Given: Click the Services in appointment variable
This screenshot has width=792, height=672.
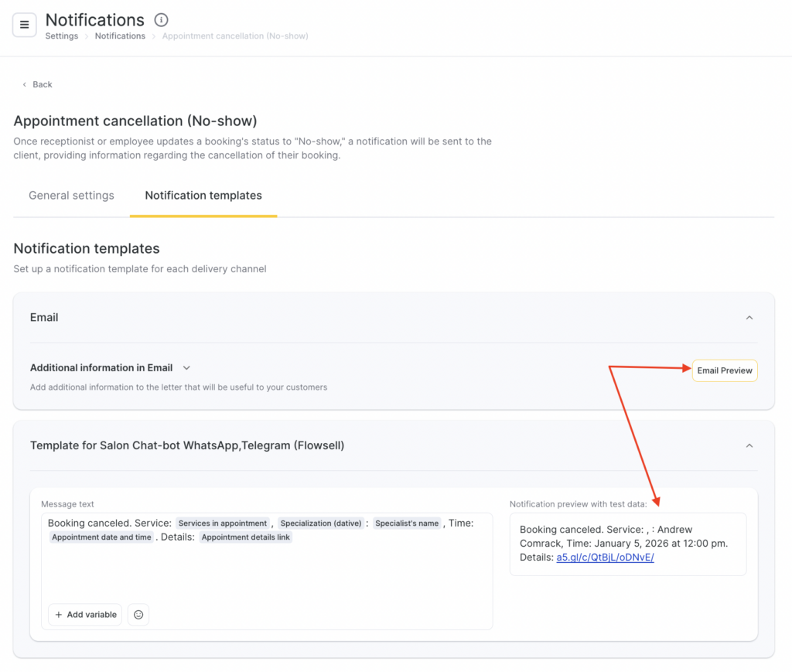Looking at the screenshot, I should pos(223,524).
